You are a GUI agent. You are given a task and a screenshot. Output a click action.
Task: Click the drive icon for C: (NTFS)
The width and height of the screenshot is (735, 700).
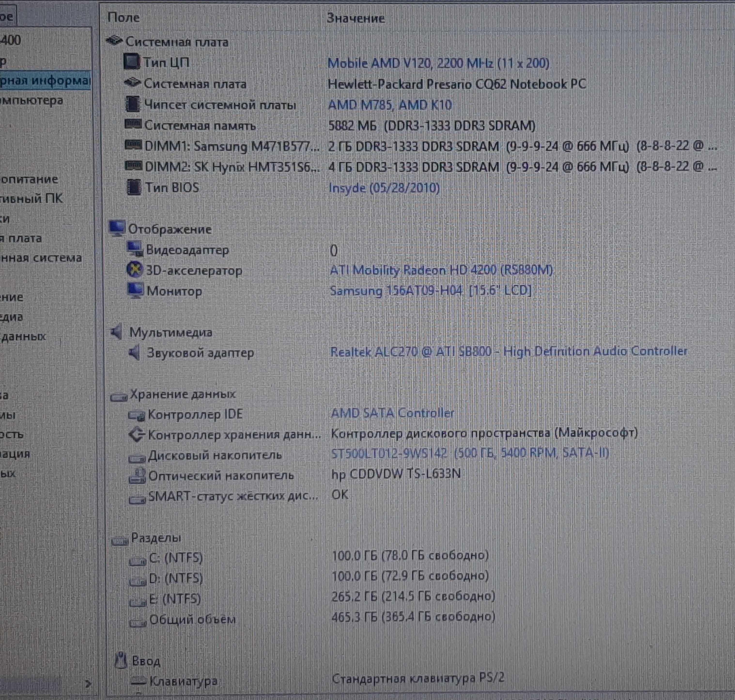(137, 561)
